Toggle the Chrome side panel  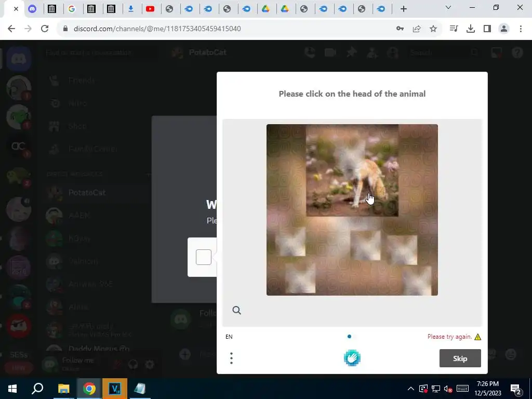(x=487, y=29)
